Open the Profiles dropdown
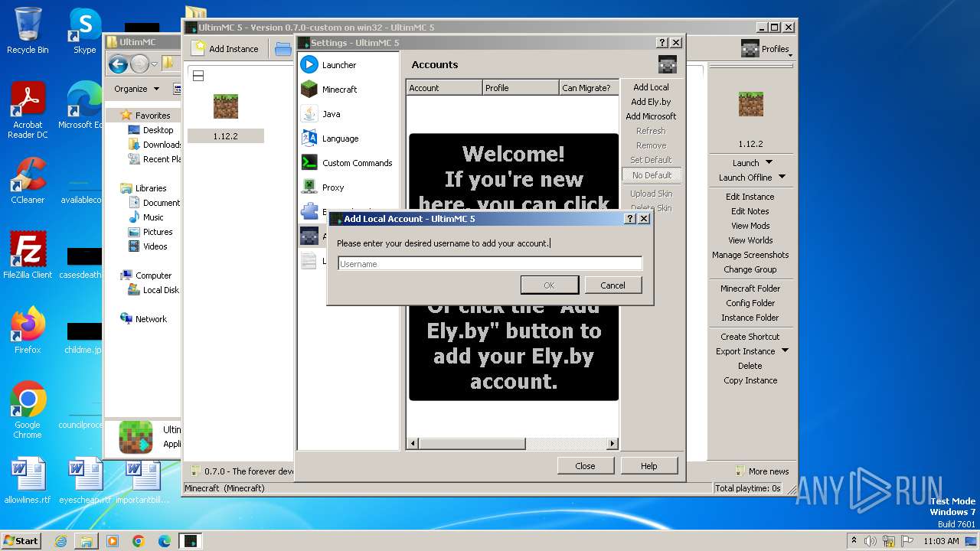Image resolution: width=980 pixels, height=551 pixels. [x=766, y=49]
